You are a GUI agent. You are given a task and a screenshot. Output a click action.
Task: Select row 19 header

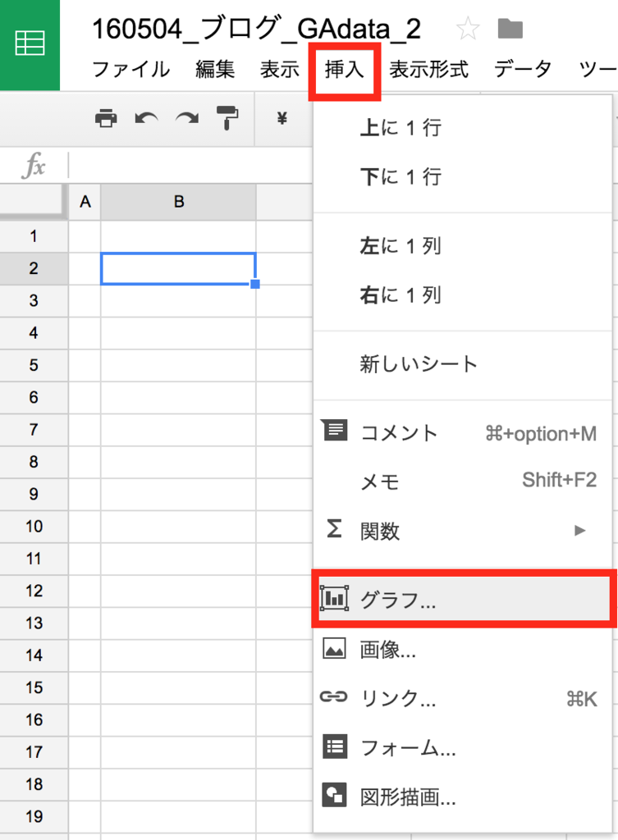(x=33, y=817)
